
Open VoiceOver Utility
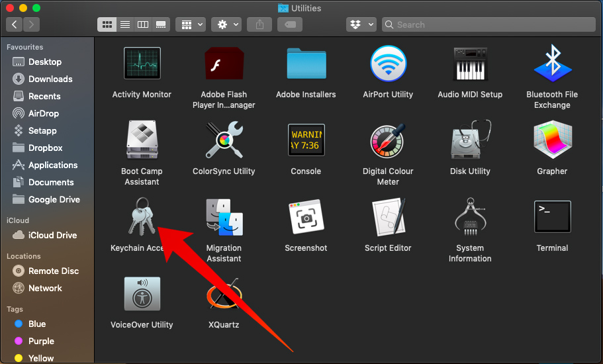click(142, 294)
